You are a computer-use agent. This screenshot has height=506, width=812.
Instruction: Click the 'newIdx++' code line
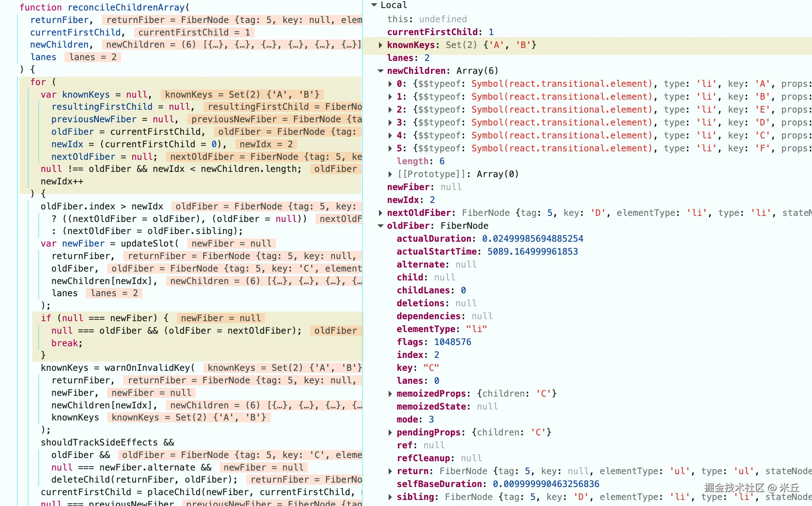click(x=62, y=181)
